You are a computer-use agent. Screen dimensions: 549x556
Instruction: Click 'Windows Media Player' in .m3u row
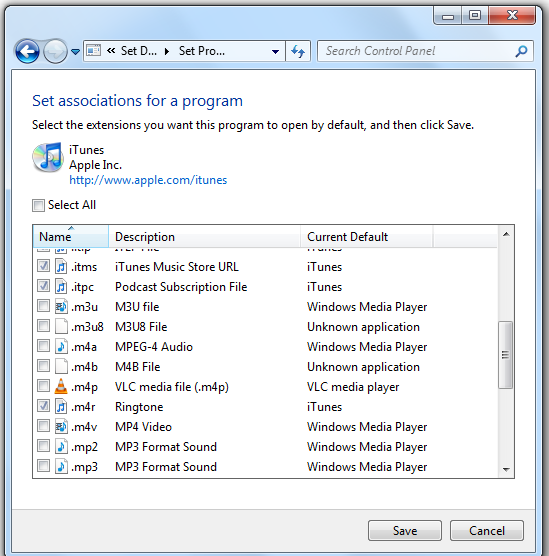point(367,307)
